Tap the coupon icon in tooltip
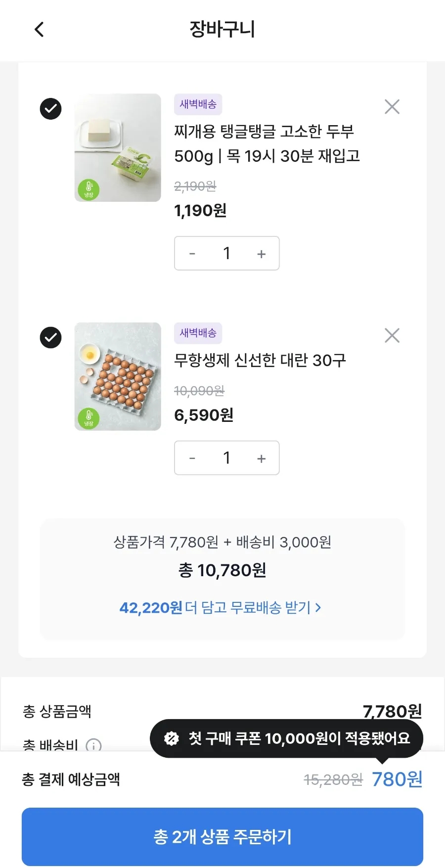Image resolution: width=445 pixels, height=868 pixels. point(172,738)
